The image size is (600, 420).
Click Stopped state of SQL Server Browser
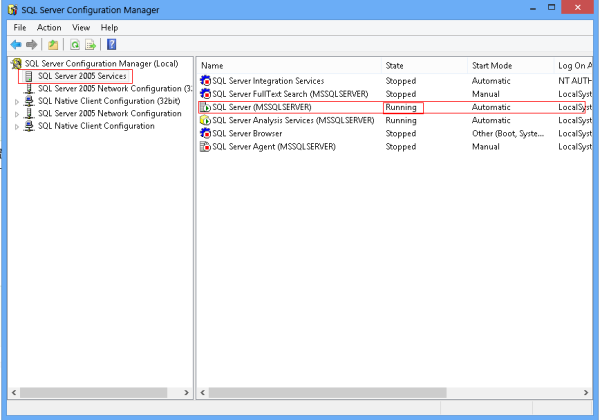pos(401,133)
